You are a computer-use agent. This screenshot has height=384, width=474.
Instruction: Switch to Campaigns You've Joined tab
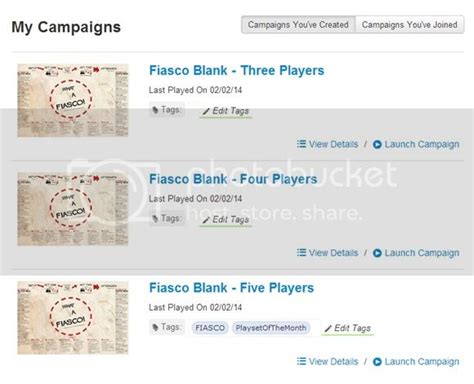coord(409,25)
